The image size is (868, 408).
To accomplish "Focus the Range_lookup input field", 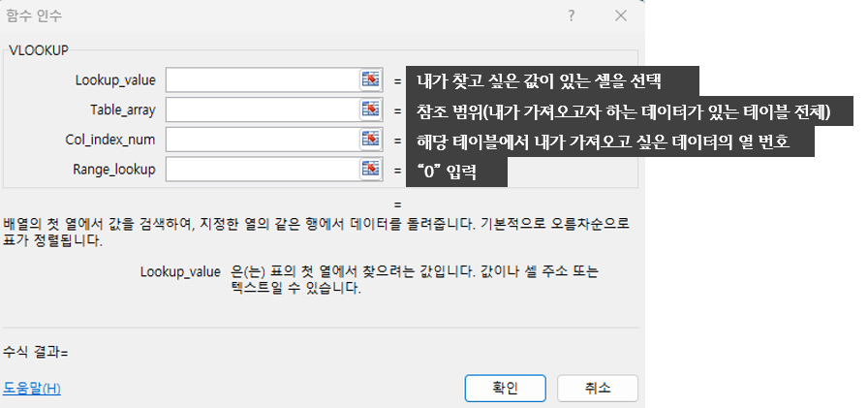I will [x=263, y=169].
